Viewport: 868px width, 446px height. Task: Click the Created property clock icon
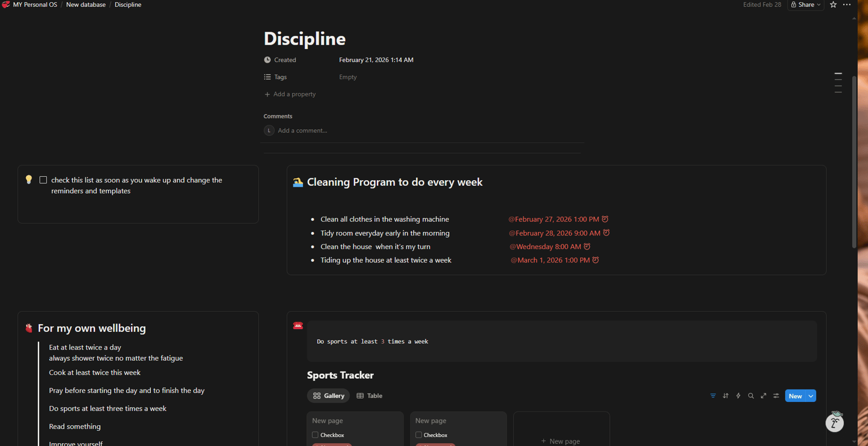[267, 60]
